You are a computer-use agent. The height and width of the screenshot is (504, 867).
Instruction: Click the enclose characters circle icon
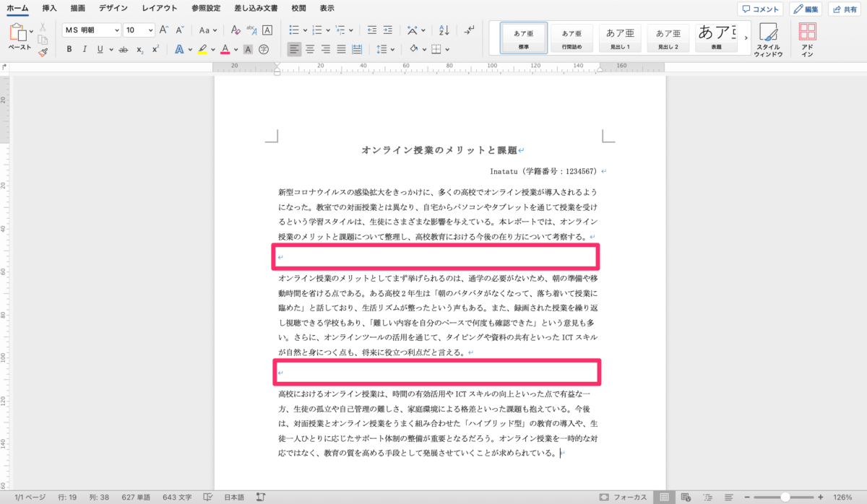(264, 49)
